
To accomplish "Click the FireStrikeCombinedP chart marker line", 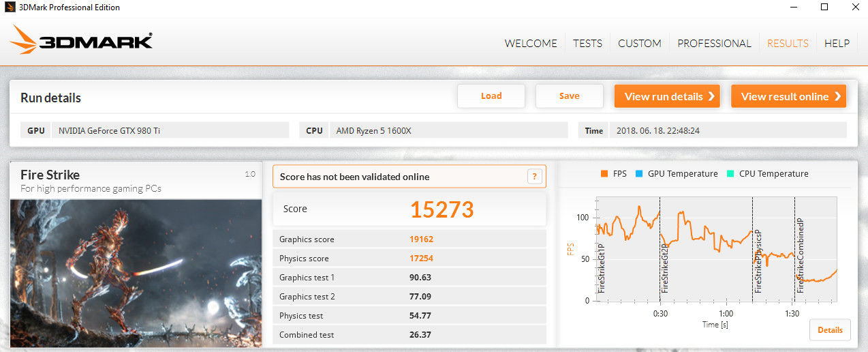I will 794,249.
